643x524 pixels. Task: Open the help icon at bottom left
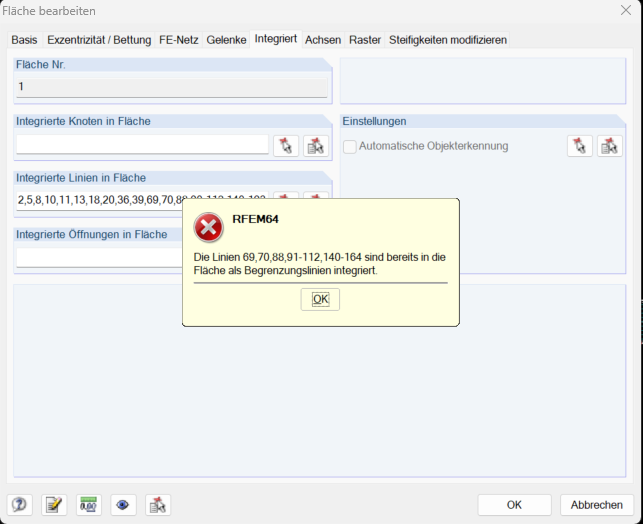click(19, 505)
